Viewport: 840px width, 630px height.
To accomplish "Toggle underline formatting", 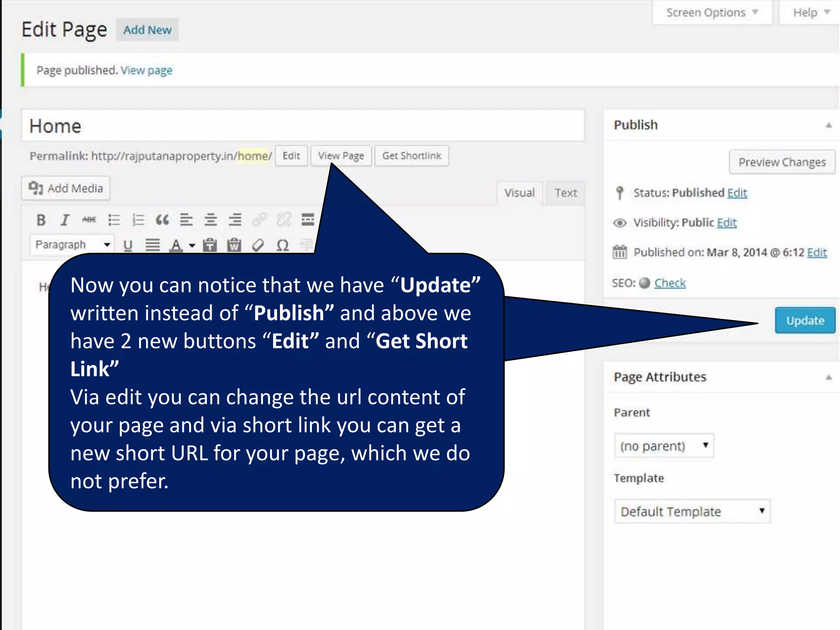I will coord(128,245).
